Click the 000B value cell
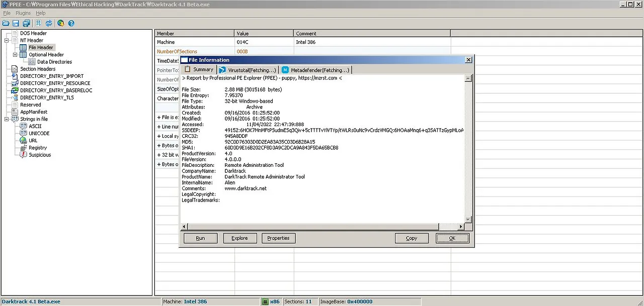 264,52
